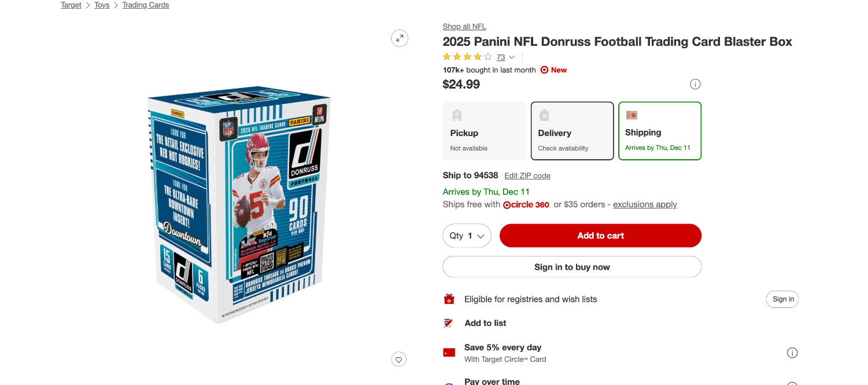Viewport: 868px width, 385px height.
Task: Click the Donruss box product image
Action: pyautogui.click(x=239, y=206)
